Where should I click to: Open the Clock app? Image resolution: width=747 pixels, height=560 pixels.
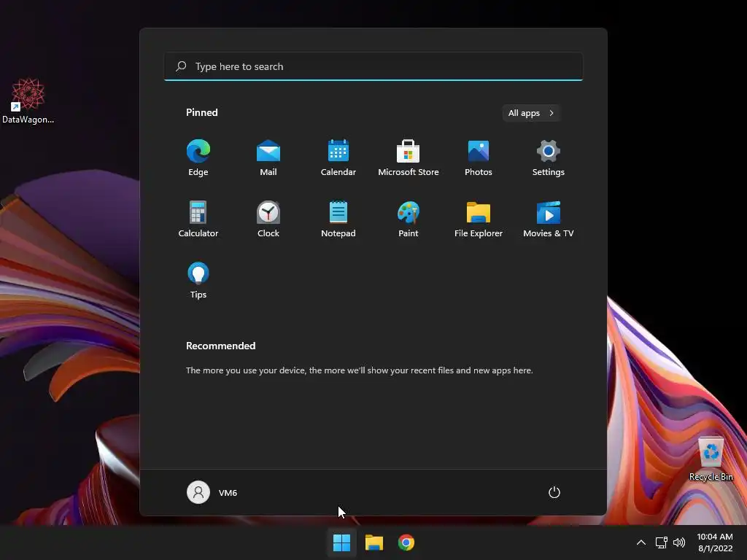click(268, 219)
